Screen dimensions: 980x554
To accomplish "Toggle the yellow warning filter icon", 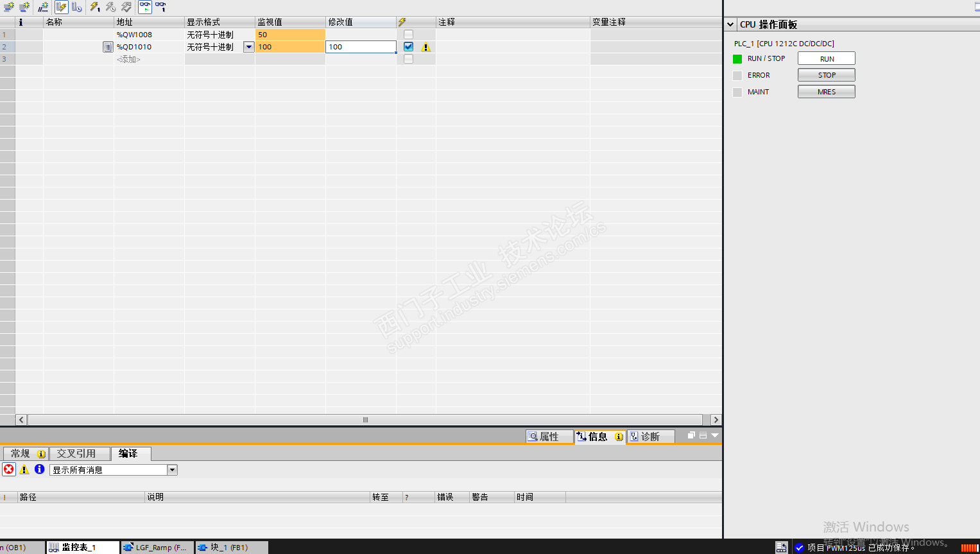I will click(24, 469).
